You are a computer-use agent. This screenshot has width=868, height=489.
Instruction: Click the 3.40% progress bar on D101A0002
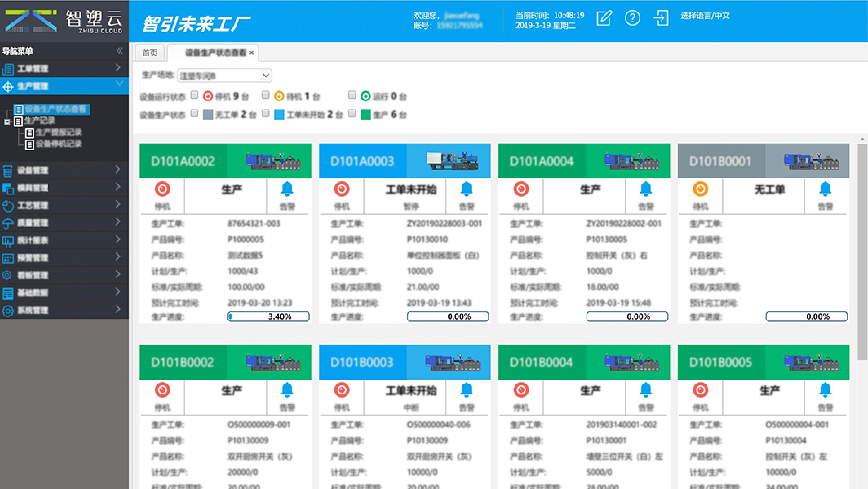pos(268,316)
